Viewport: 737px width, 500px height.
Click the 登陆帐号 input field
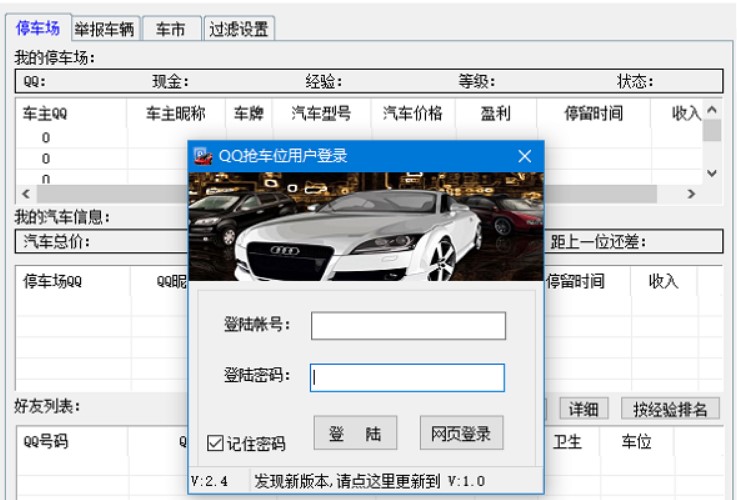pyautogui.click(x=408, y=325)
